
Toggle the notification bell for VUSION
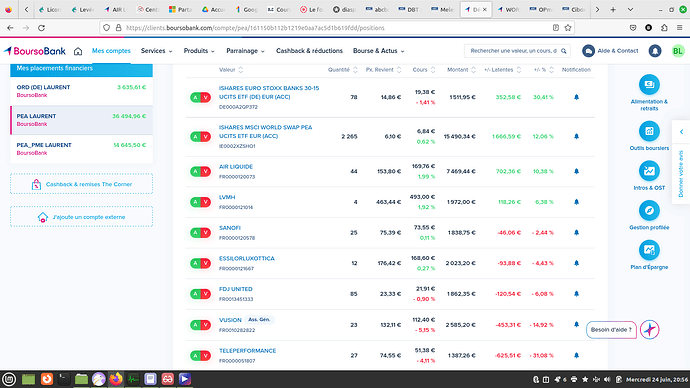[x=576, y=324]
